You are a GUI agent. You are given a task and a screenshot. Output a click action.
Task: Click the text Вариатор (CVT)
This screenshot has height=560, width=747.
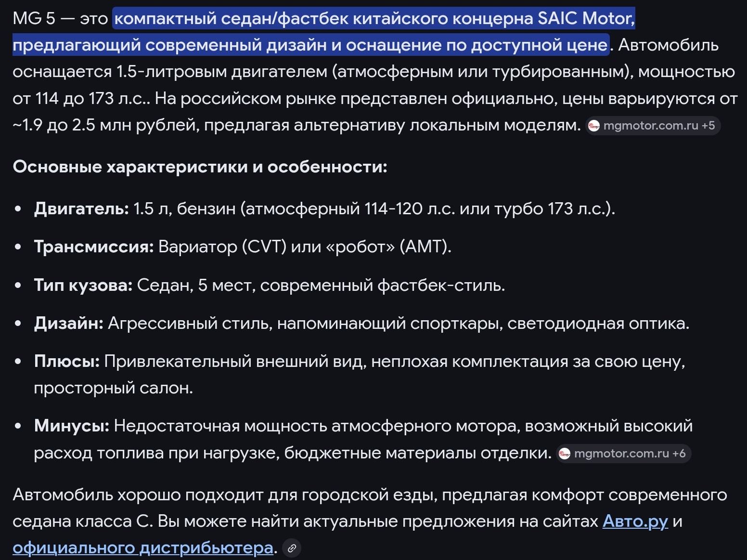click(x=222, y=247)
